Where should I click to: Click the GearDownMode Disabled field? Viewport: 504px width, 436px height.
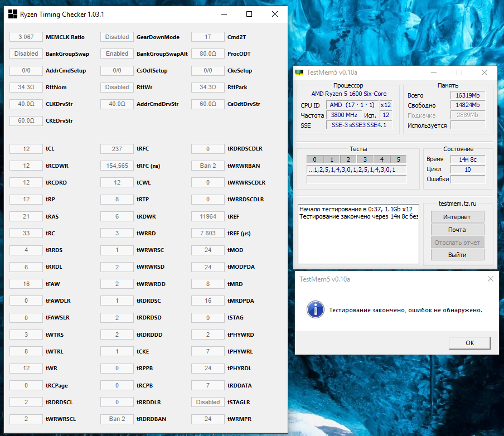[x=117, y=37]
